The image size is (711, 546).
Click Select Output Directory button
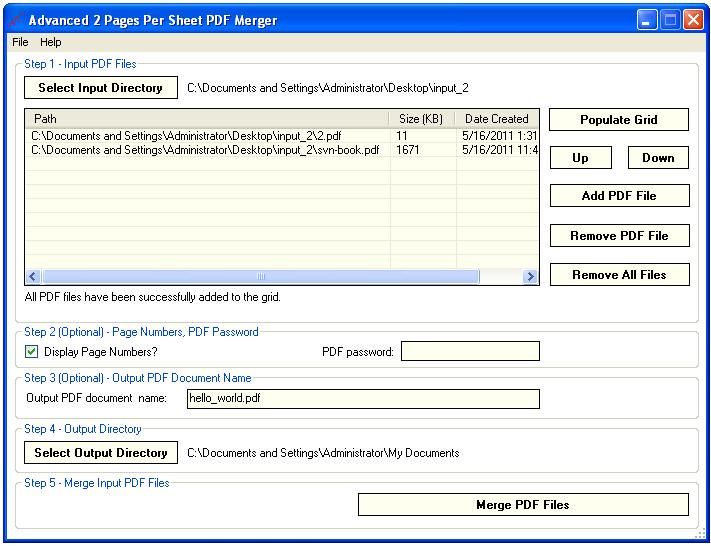click(100, 453)
